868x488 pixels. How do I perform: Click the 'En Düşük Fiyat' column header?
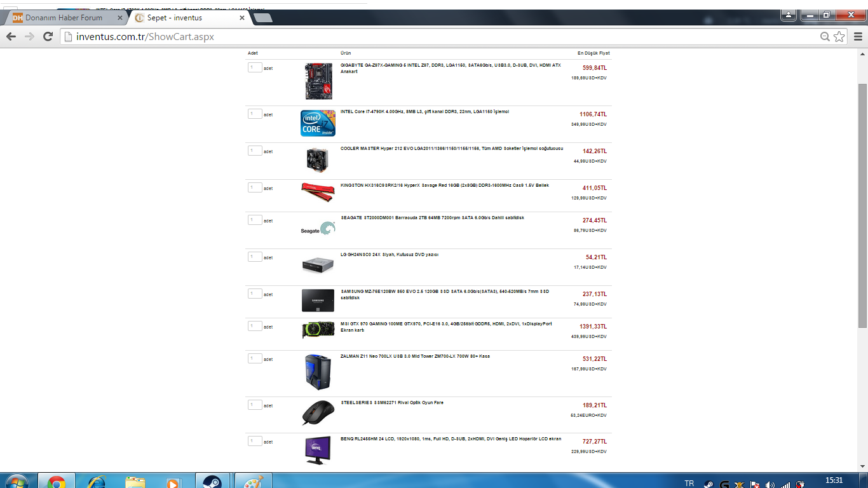[593, 53]
